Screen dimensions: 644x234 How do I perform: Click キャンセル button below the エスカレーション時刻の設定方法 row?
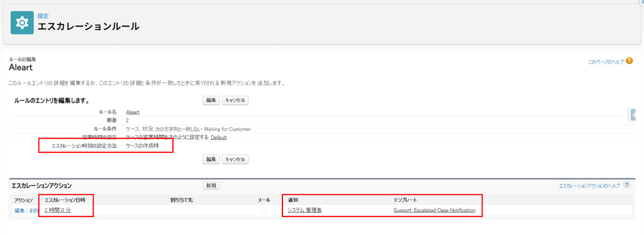235,159
